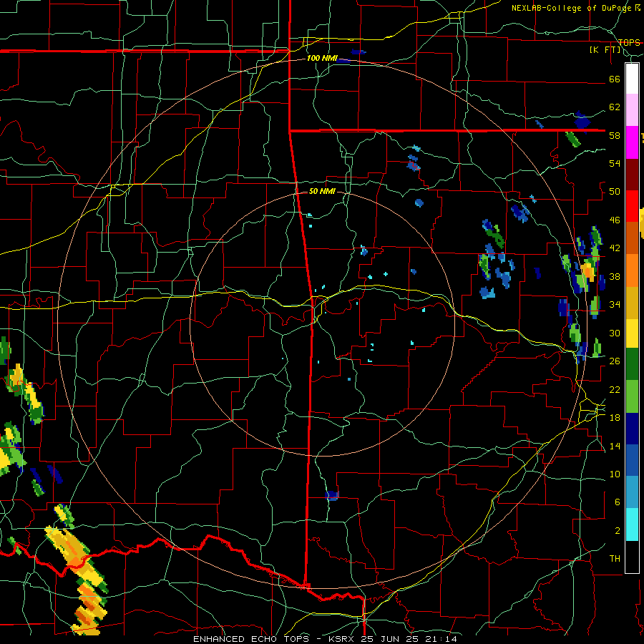Click the "TOPS" legend title

(x=629, y=43)
